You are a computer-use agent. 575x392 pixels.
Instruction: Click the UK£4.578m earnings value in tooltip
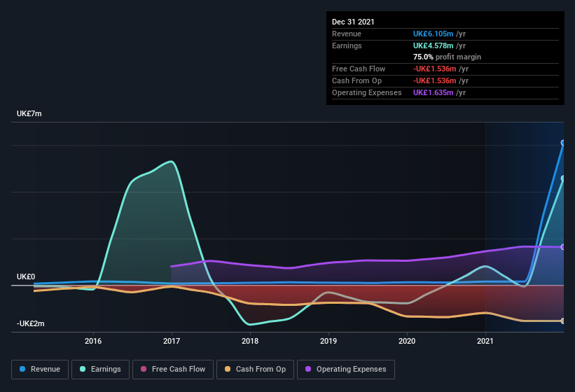click(x=435, y=45)
